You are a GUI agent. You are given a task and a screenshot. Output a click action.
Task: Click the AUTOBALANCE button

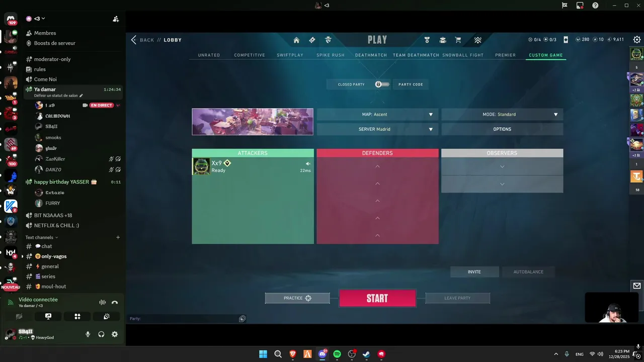coord(528,272)
